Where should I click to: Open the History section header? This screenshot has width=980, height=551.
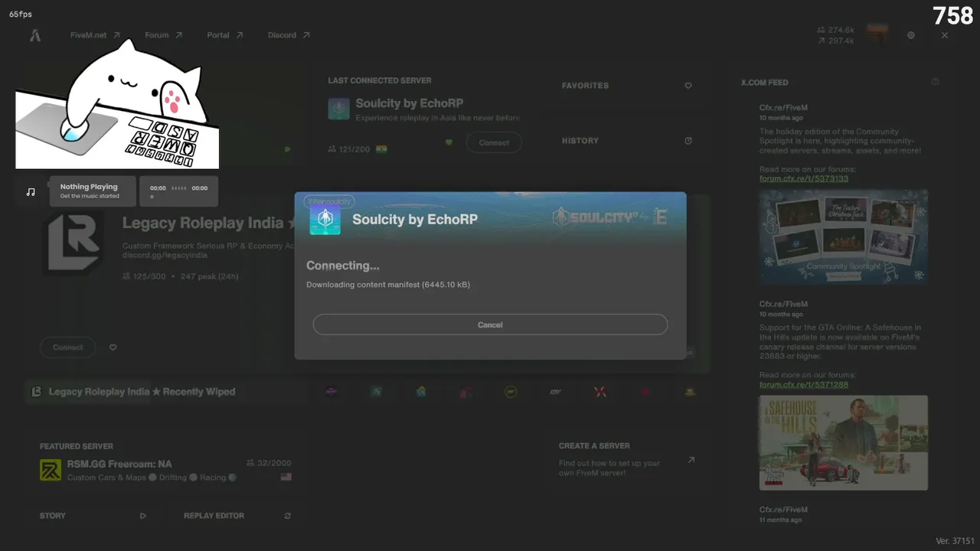click(580, 141)
